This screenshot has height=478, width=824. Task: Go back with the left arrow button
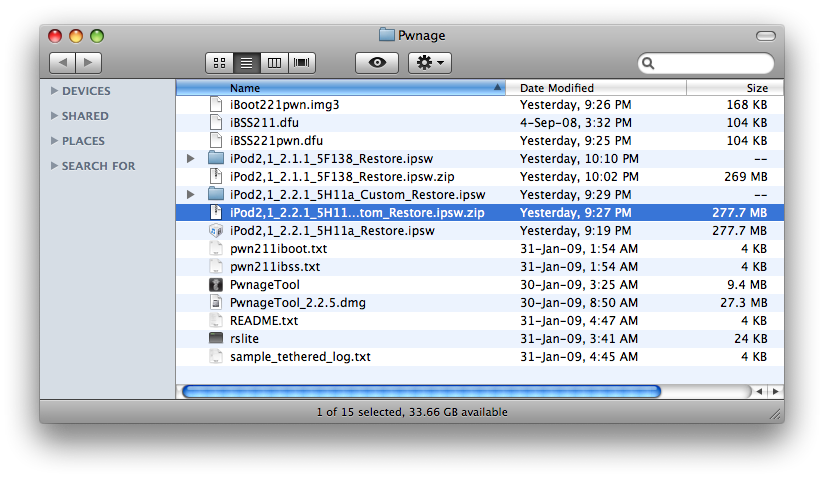[62, 63]
